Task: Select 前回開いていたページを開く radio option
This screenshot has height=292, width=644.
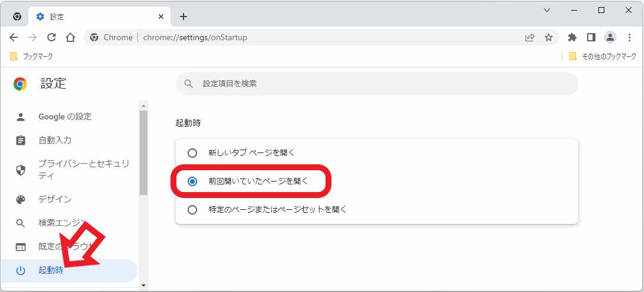Action: (x=192, y=181)
